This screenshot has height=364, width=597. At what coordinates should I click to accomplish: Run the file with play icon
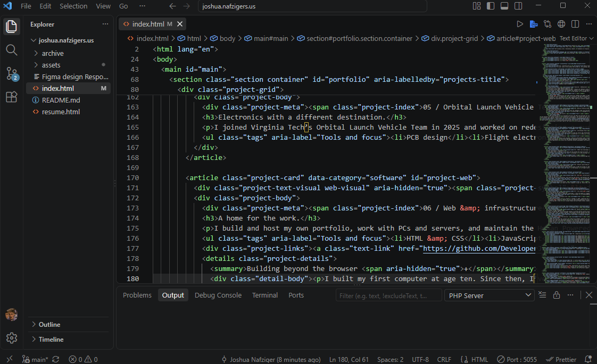pos(520,24)
